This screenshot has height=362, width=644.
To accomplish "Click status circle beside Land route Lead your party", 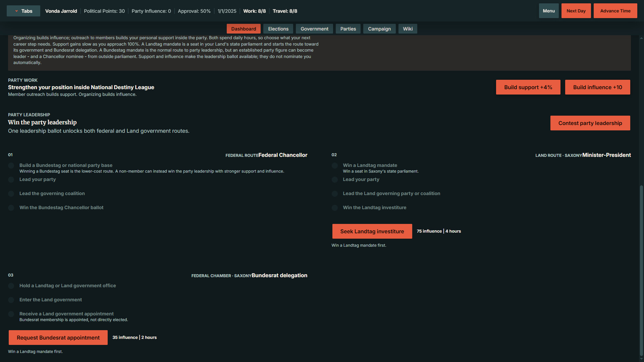I will 334,180.
